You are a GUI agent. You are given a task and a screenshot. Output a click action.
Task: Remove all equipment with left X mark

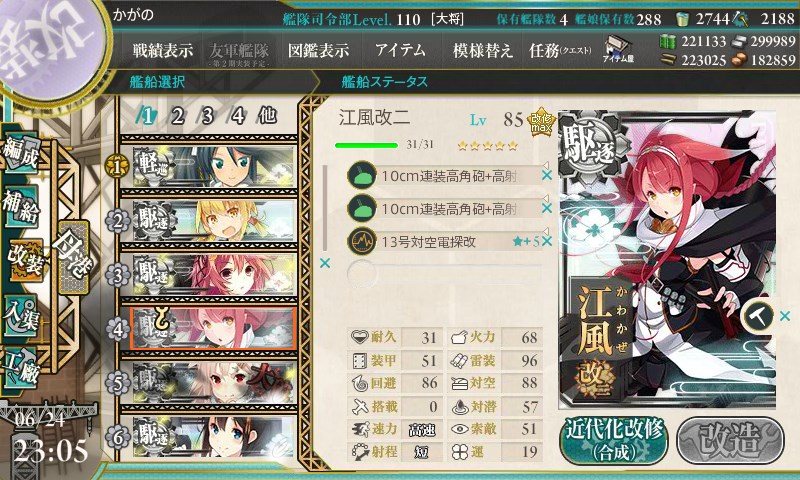(x=324, y=263)
